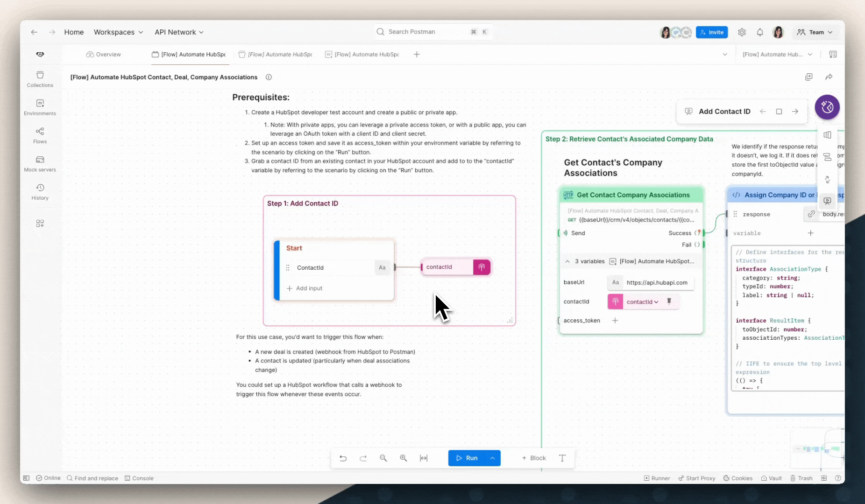The width and height of the screenshot is (865, 504).
Task: Click the Invite button
Action: (x=712, y=32)
